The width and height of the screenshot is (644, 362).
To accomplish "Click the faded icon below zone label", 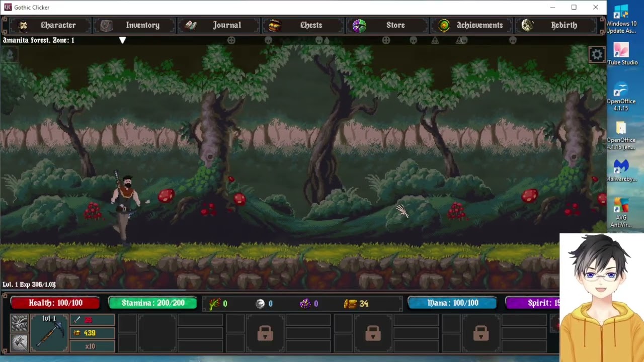I will 10,55.
